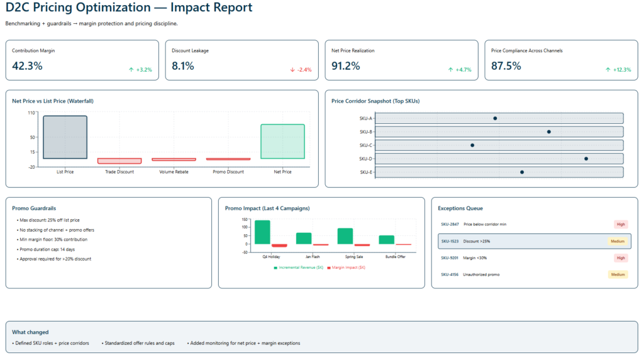Click the green Net Price waterfall bar
Screen dimensions: 644x355
[x=282, y=142]
